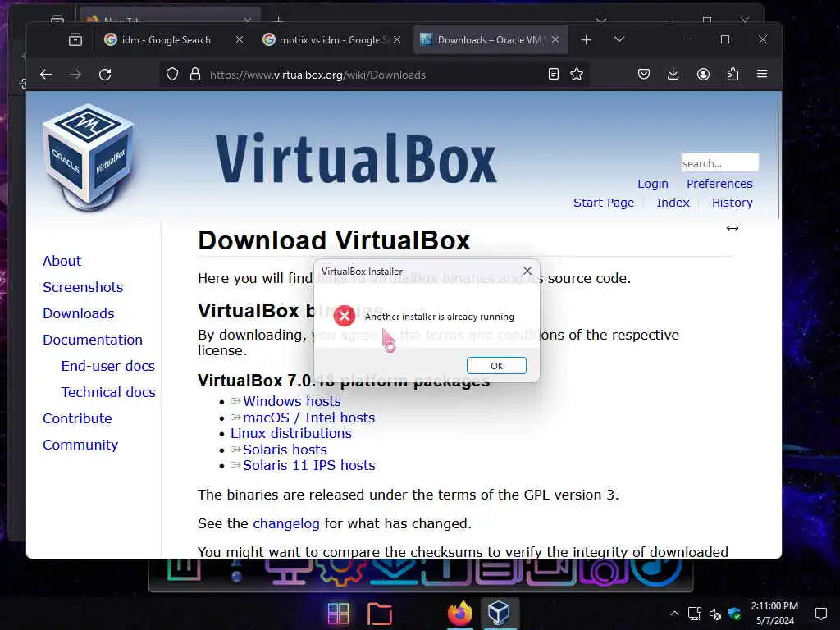The height and width of the screenshot is (630, 840).
Task: Click the Windows hosts download link
Action: click(x=292, y=401)
